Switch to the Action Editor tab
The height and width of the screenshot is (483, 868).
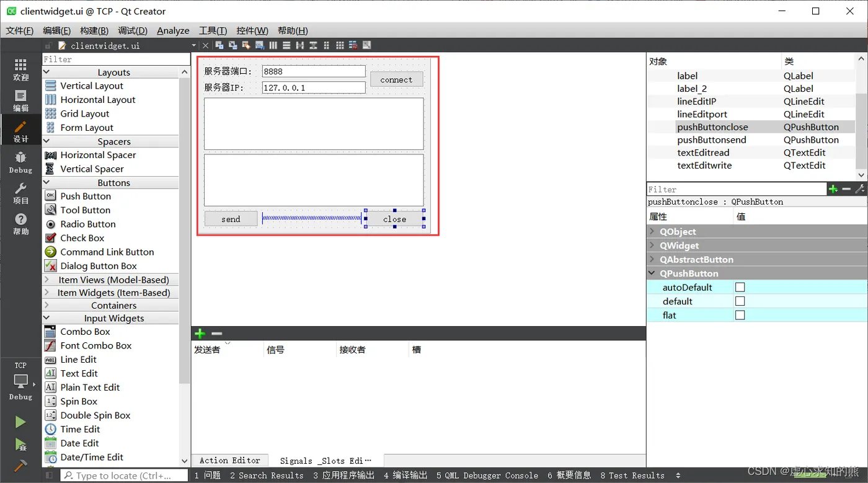click(230, 461)
